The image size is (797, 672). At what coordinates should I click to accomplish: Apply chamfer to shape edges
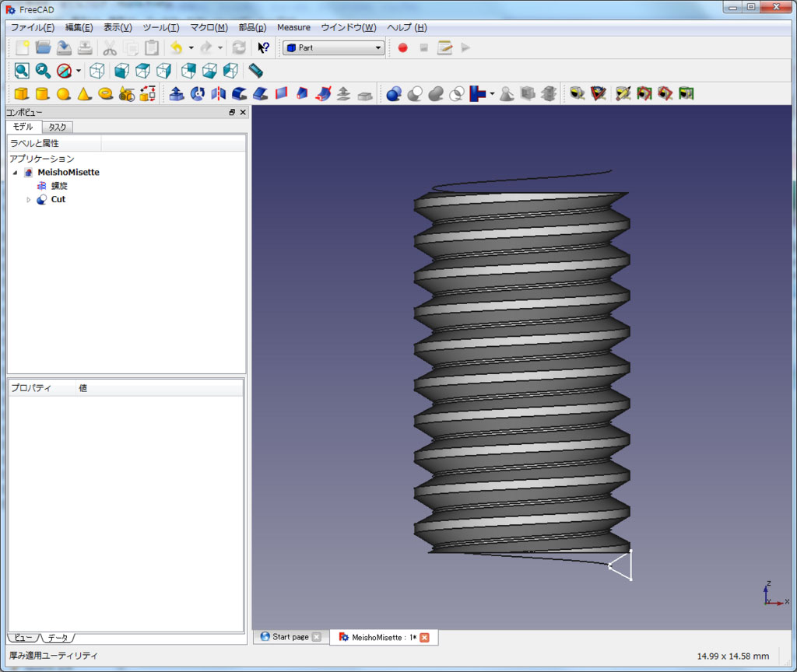pyautogui.click(x=260, y=93)
